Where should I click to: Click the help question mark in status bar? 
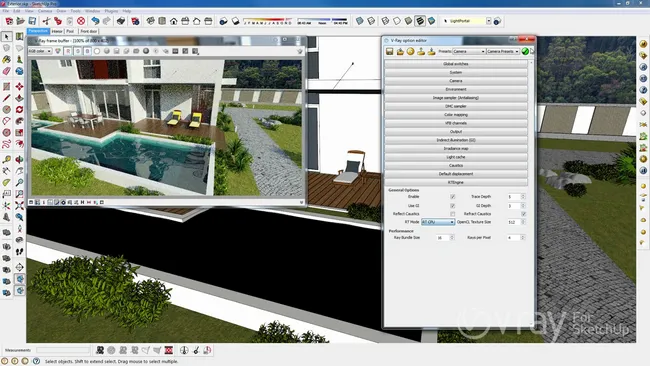[36, 361]
